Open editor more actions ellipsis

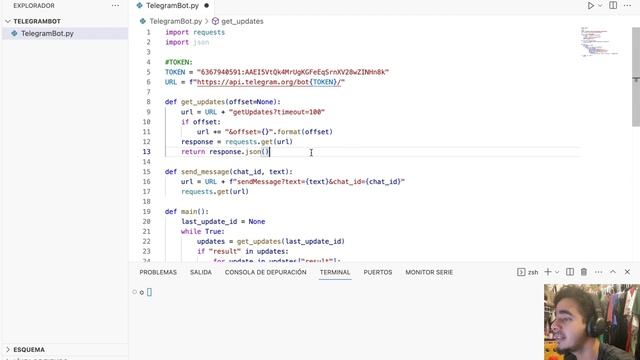[x=627, y=5]
